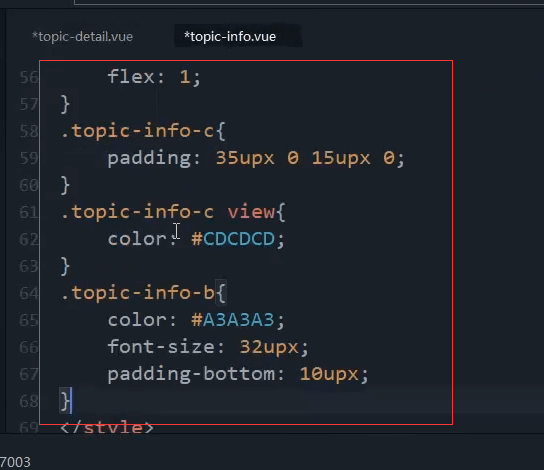Click line number 63 in gutter
The width and height of the screenshot is (544, 470).
point(29,266)
